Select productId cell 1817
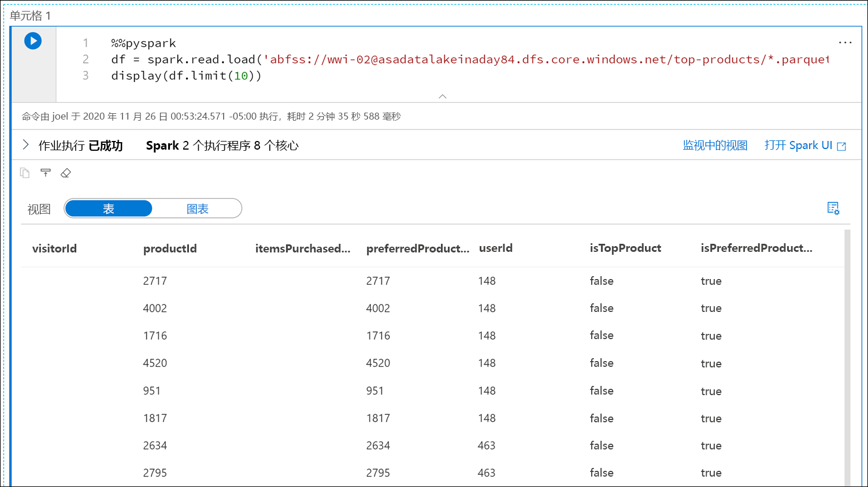 click(x=155, y=418)
